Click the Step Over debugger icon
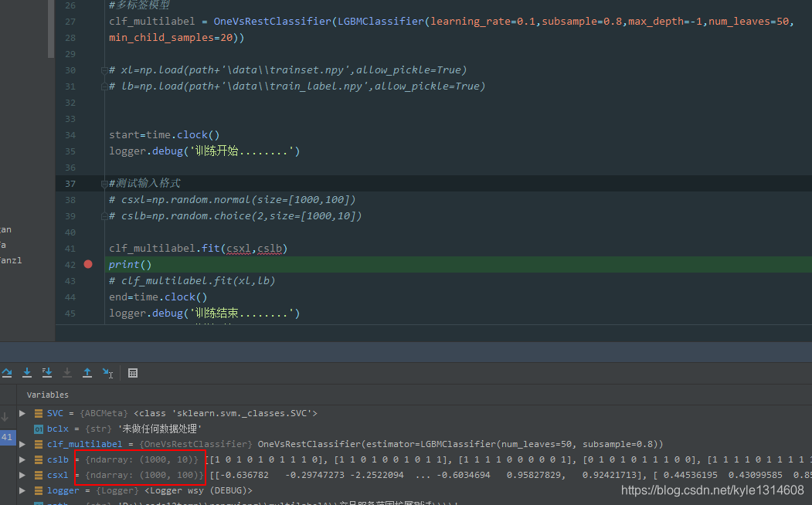Screen dimensions: 812x505 tap(7, 372)
